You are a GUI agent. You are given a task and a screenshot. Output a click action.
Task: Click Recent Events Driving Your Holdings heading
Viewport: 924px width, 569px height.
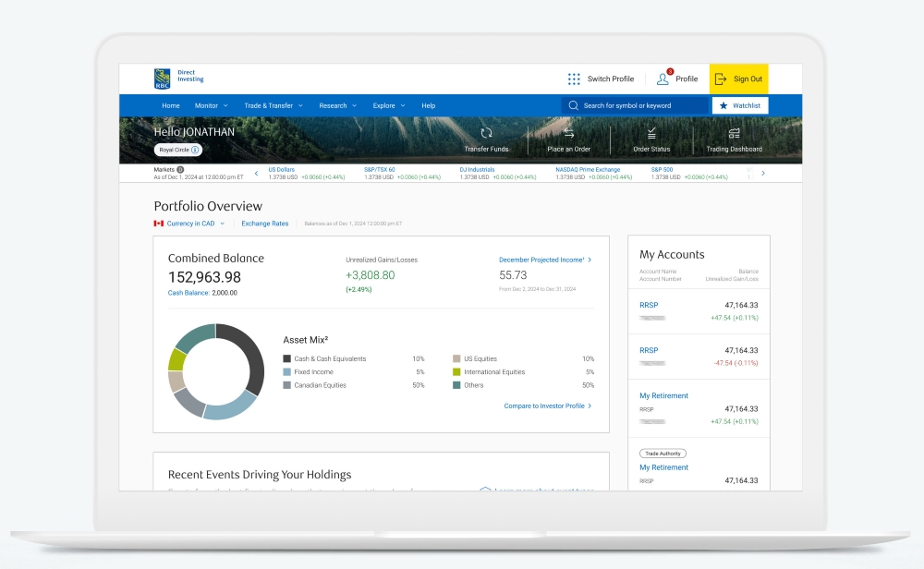[260, 475]
